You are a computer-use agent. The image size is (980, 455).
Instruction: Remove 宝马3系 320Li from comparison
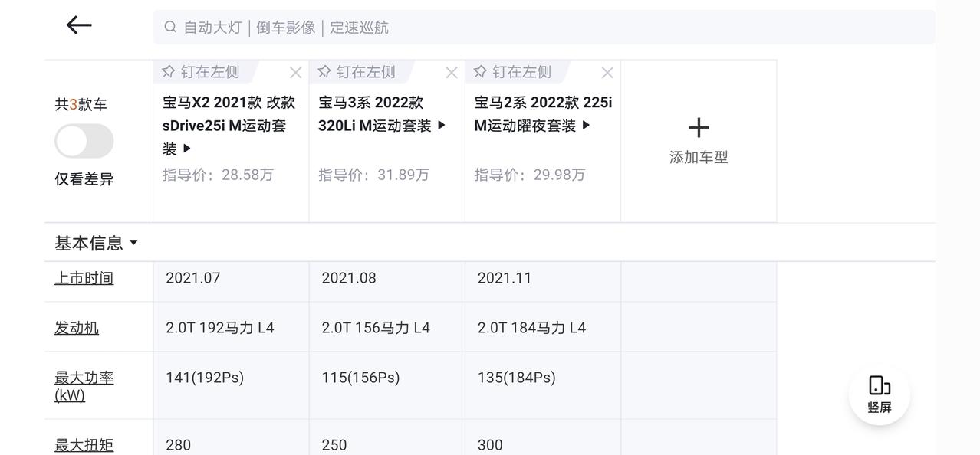(451, 73)
